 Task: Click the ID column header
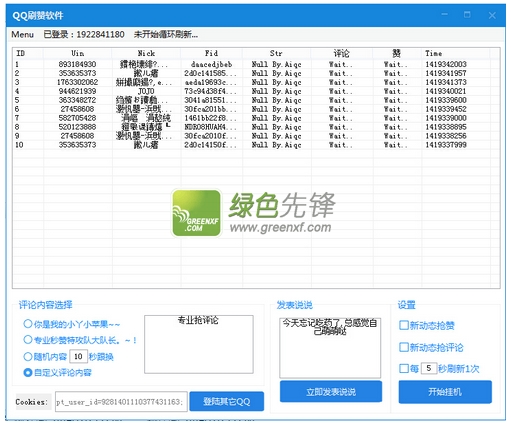[x=28, y=53]
